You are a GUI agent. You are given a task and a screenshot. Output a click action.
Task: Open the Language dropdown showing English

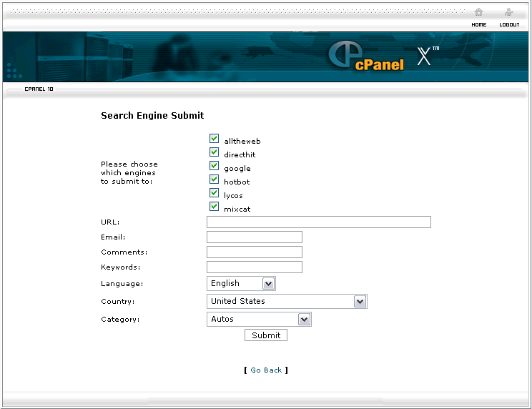pyautogui.click(x=241, y=284)
